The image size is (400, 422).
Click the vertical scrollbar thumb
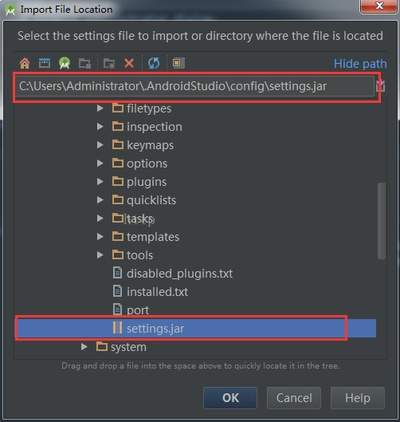[382, 221]
